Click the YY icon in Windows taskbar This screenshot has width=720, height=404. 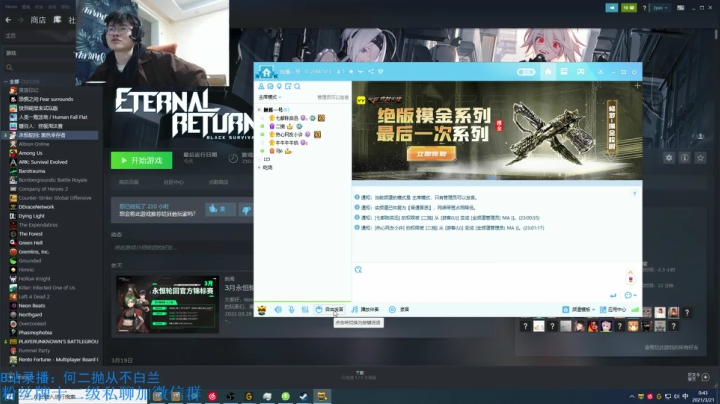(322, 396)
